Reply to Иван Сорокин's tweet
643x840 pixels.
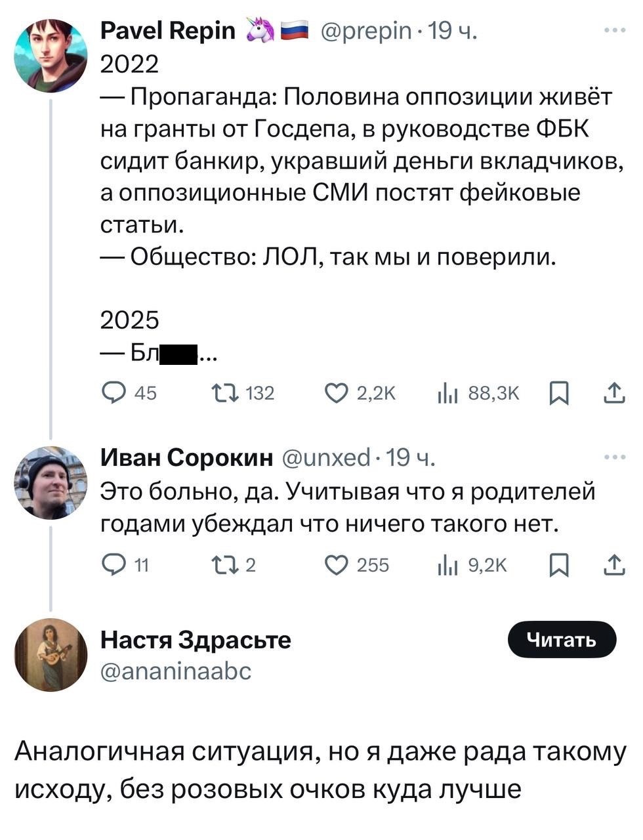(x=114, y=565)
